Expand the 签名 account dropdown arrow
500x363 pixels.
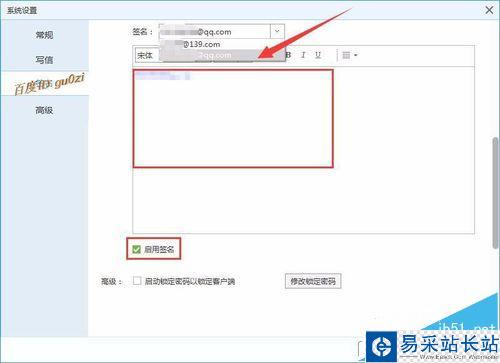tap(277, 31)
